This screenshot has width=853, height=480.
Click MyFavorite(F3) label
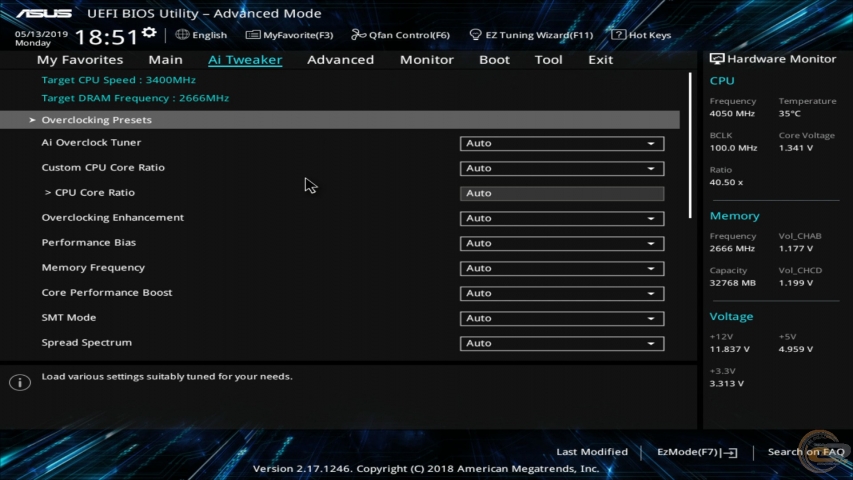298,35
